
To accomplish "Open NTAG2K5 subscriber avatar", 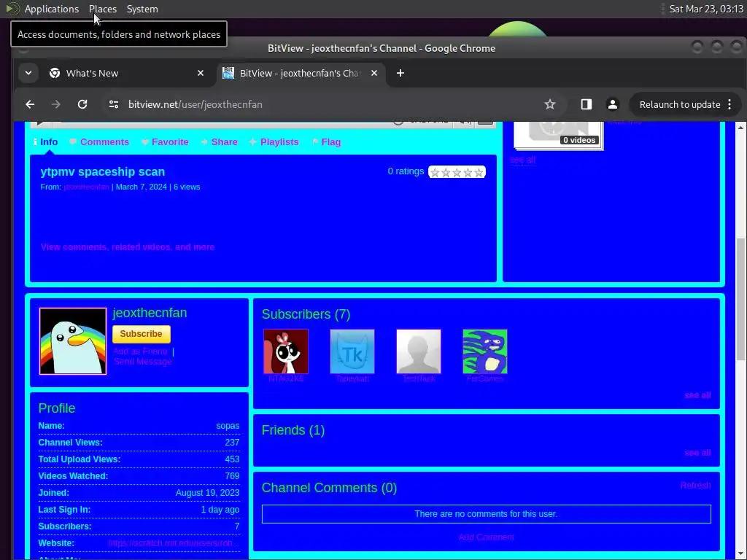I will (x=286, y=351).
